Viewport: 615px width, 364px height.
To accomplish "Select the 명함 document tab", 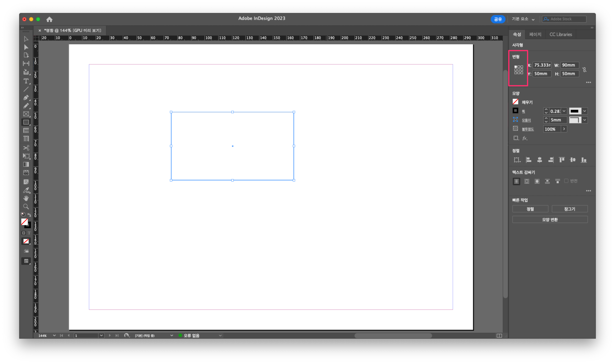I will pos(73,30).
